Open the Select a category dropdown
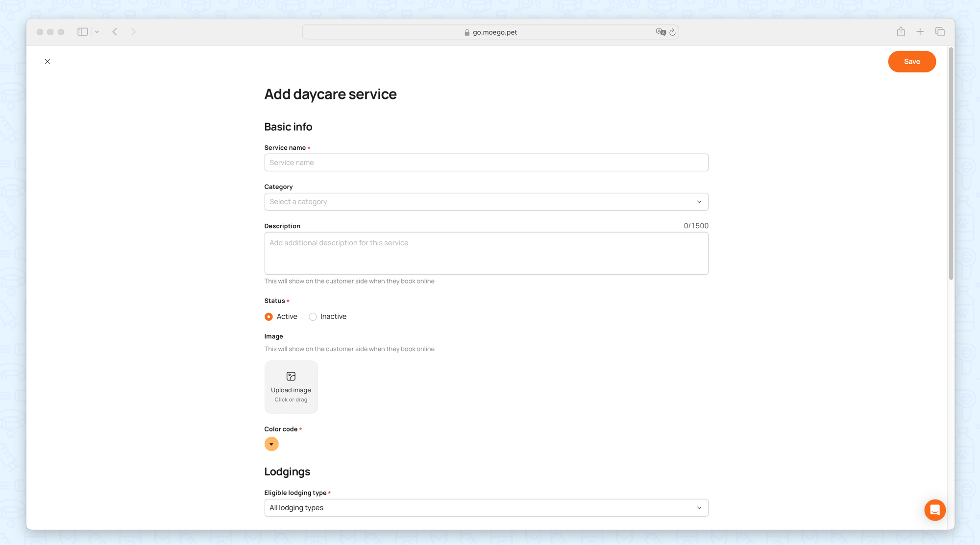Screen dimensions: 980x545 click(x=486, y=202)
